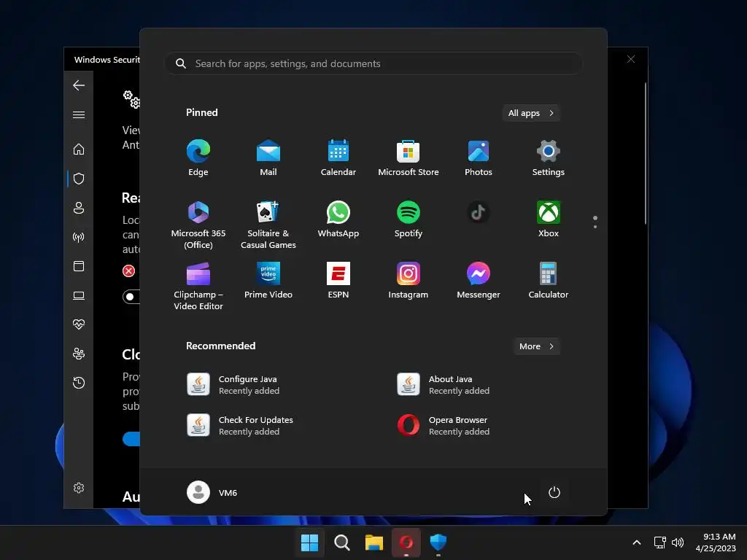The height and width of the screenshot is (560, 747).
Task: Open Protection history in Windows Security
Action: pyautogui.click(x=79, y=383)
